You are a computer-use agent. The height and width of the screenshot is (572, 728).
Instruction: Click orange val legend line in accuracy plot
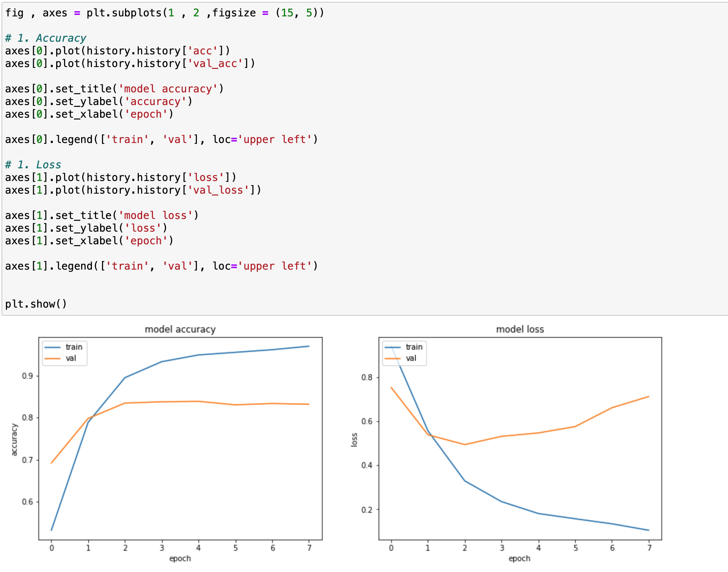tap(52, 358)
